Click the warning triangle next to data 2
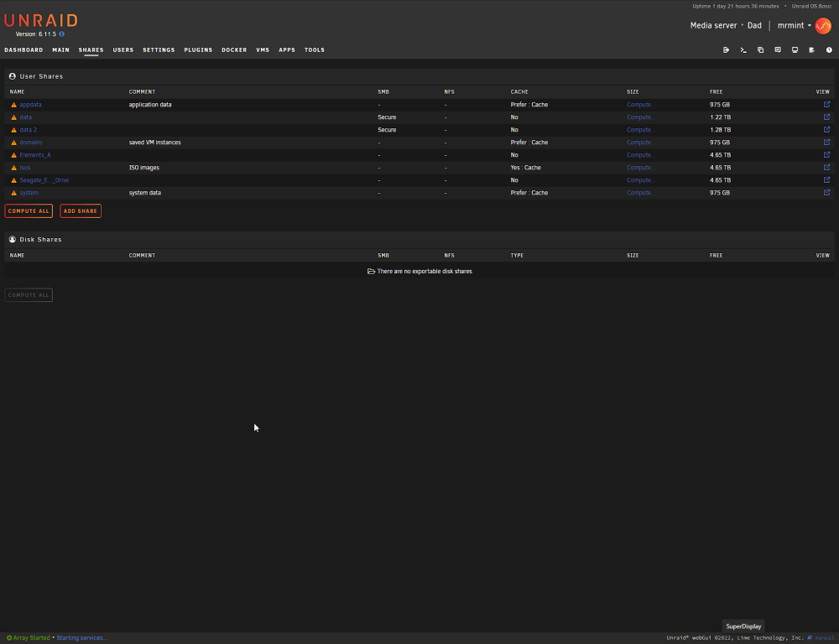 pyautogui.click(x=14, y=130)
